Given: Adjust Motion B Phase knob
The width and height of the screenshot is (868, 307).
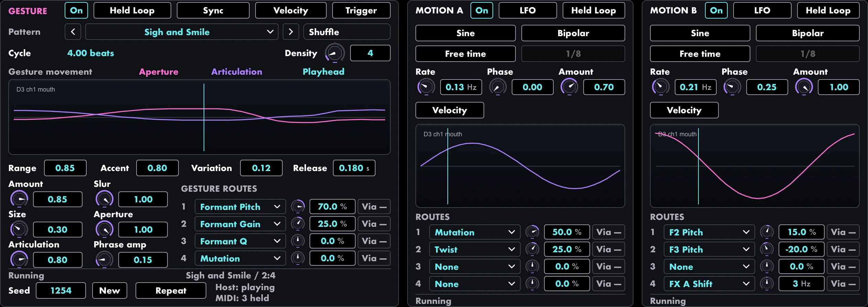Looking at the screenshot, I should click(x=732, y=87).
